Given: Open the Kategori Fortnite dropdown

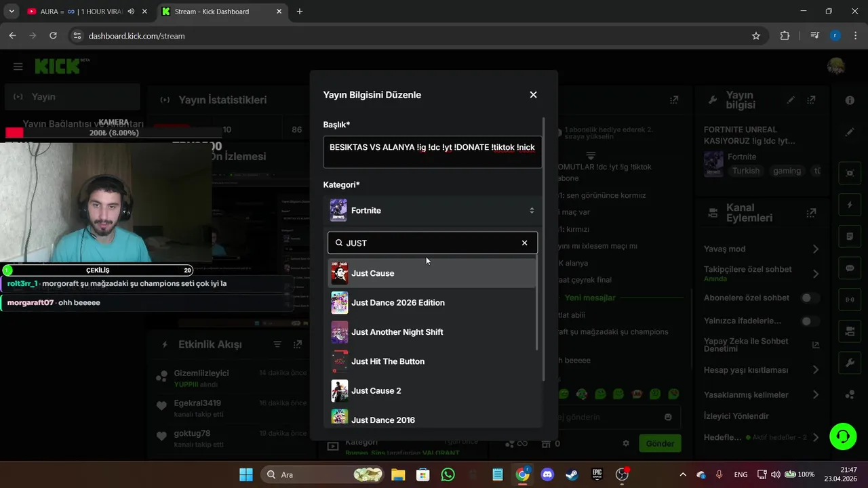Looking at the screenshot, I should 433,211.
